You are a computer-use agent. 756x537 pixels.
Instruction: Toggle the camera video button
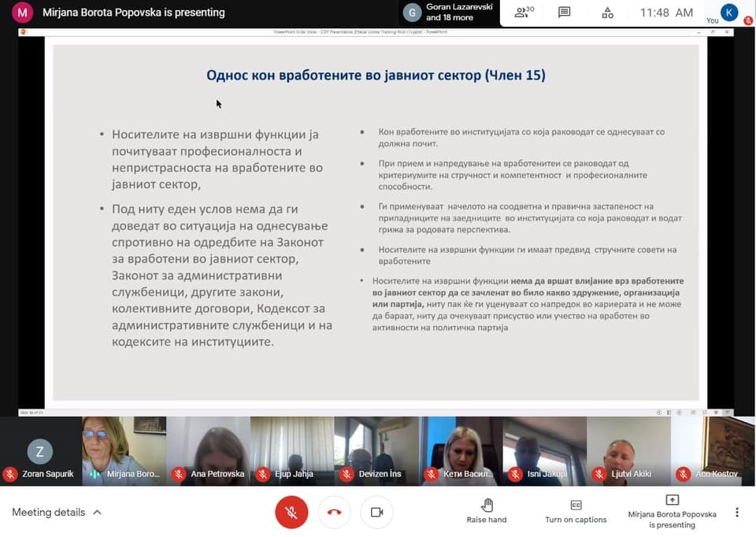coord(376,513)
